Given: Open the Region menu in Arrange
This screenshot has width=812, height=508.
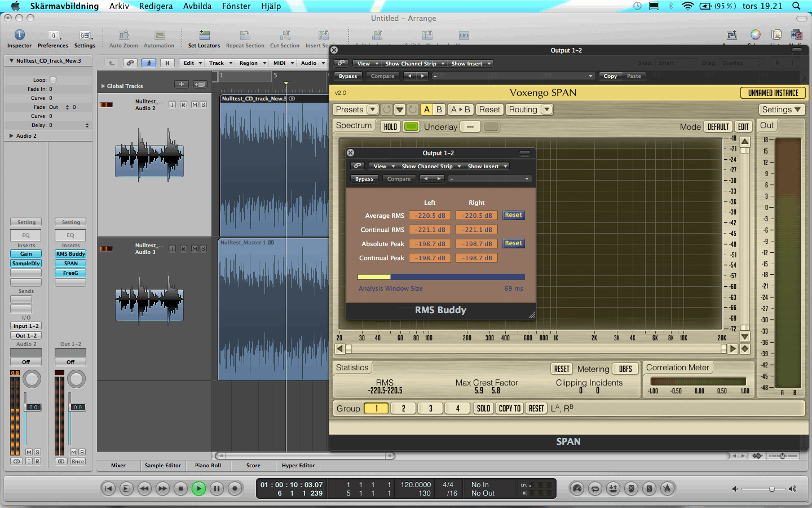Looking at the screenshot, I should pos(252,63).
